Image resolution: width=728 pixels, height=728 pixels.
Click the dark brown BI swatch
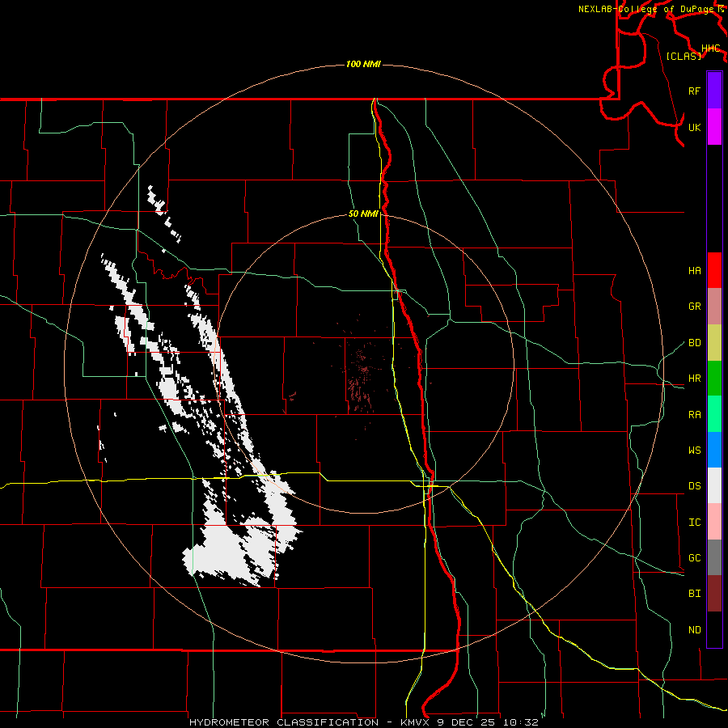[714, 594]
